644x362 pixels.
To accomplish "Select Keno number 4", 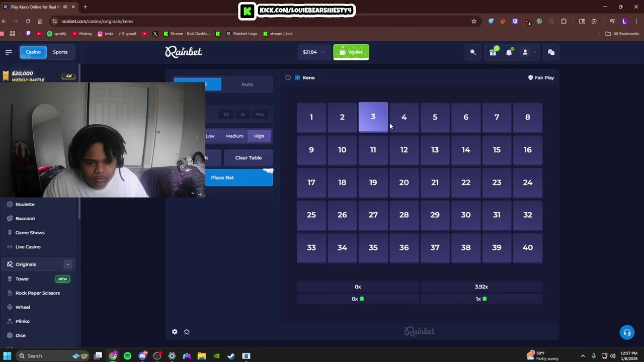I will pos(404,117).
